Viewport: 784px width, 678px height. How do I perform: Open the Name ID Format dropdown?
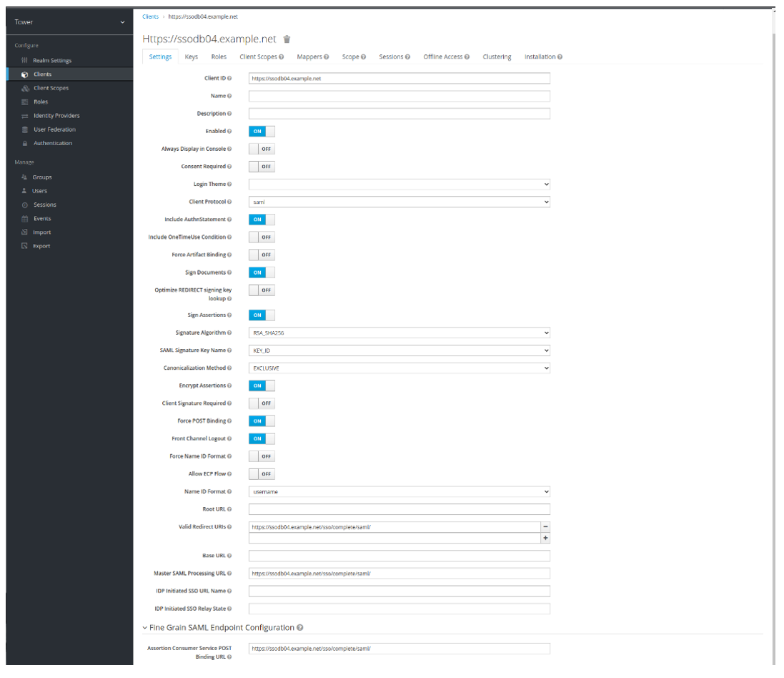(x=399, y=491)
